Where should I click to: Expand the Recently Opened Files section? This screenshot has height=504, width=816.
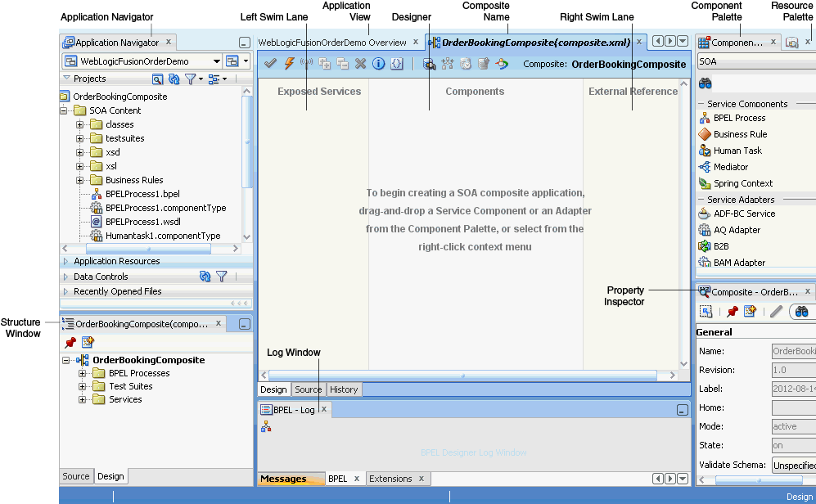click(65, 292)
